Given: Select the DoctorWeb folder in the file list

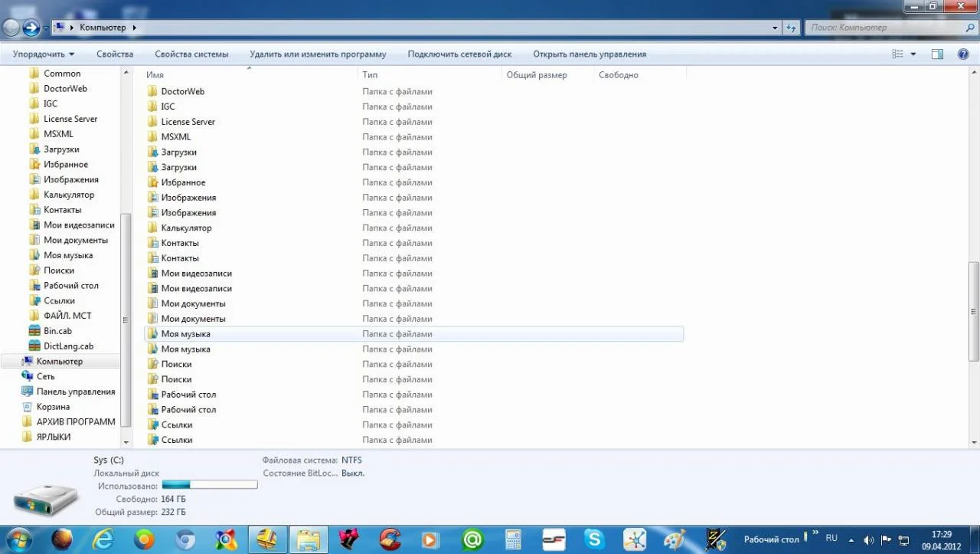Looking at the screenshot, I should point(413,91).
